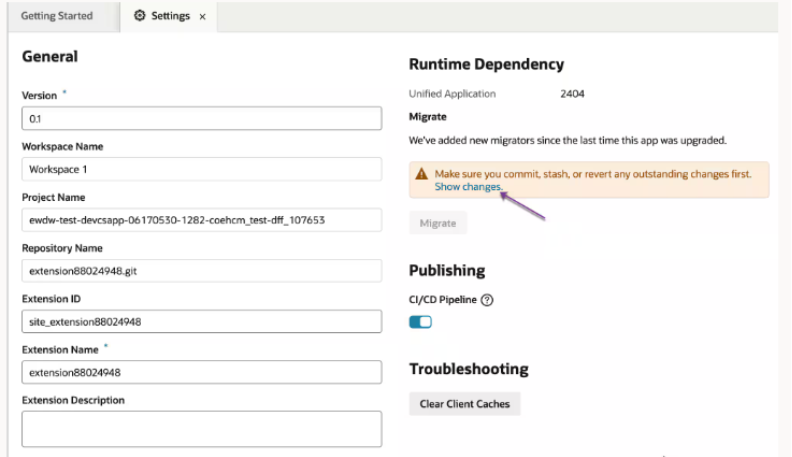The image size is (792, 457).
Task: Toggle the CI/CD Pipeline switch
Action: 420,322
